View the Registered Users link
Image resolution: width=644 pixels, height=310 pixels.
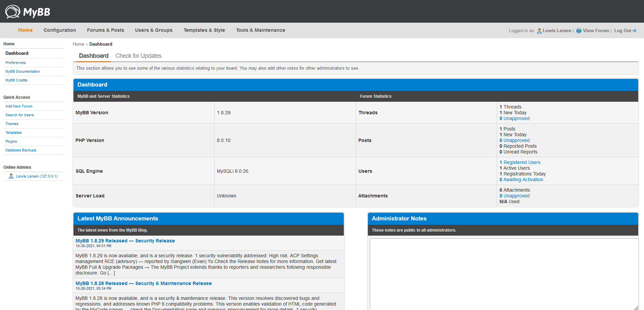pyautogui.click(x=521, y=162)
